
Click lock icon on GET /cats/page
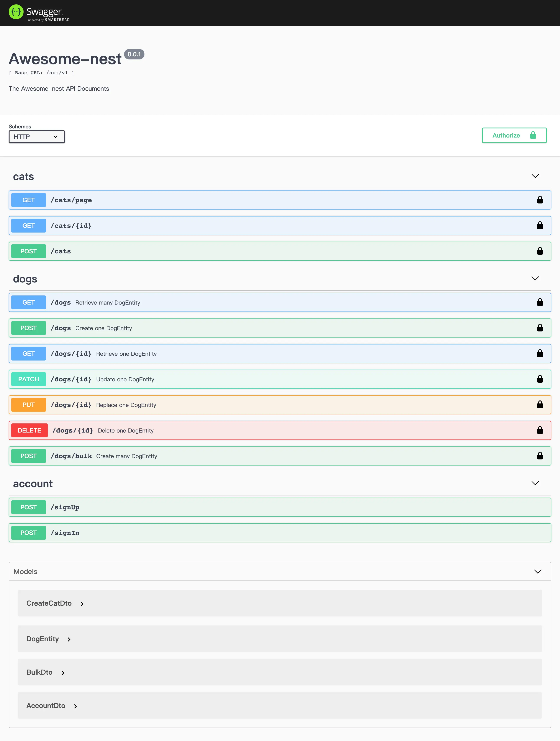tap(540, 200)
